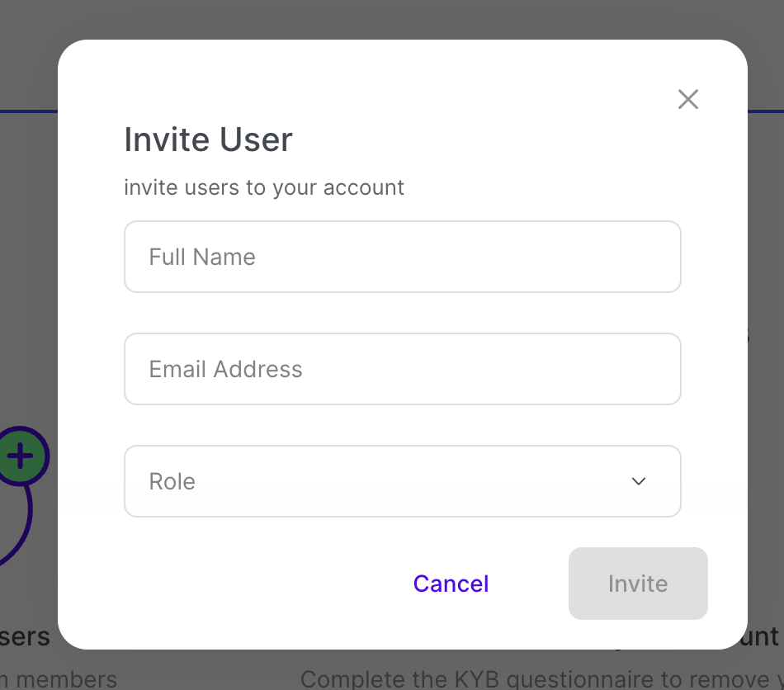Click the Email Address placeholder text

[225, 369]
